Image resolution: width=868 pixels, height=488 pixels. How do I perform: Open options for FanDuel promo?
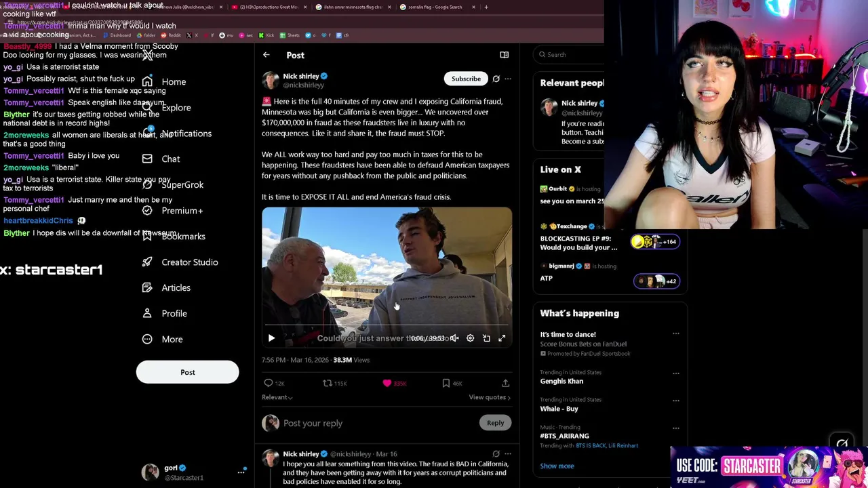[x=675, y=334]
